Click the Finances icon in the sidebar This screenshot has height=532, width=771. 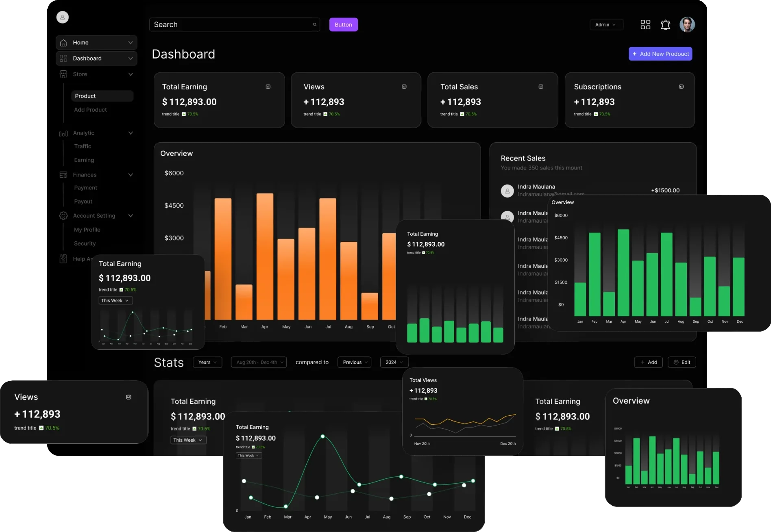63,174
